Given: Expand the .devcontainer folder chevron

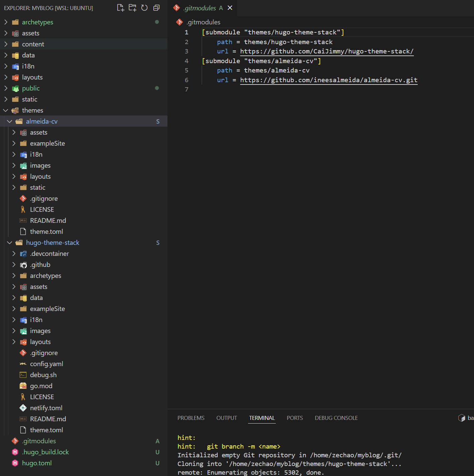Looking at the screenshot, I should pos(14,254).
